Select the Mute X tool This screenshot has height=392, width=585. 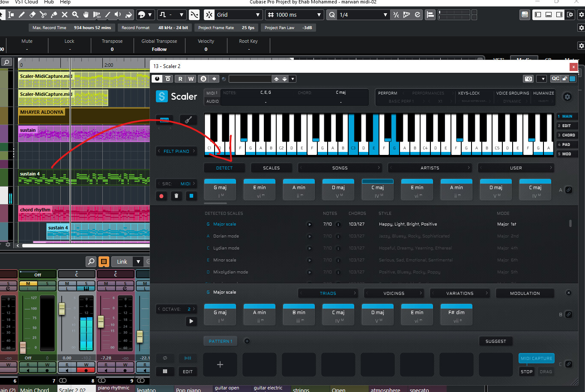[65, 15]
